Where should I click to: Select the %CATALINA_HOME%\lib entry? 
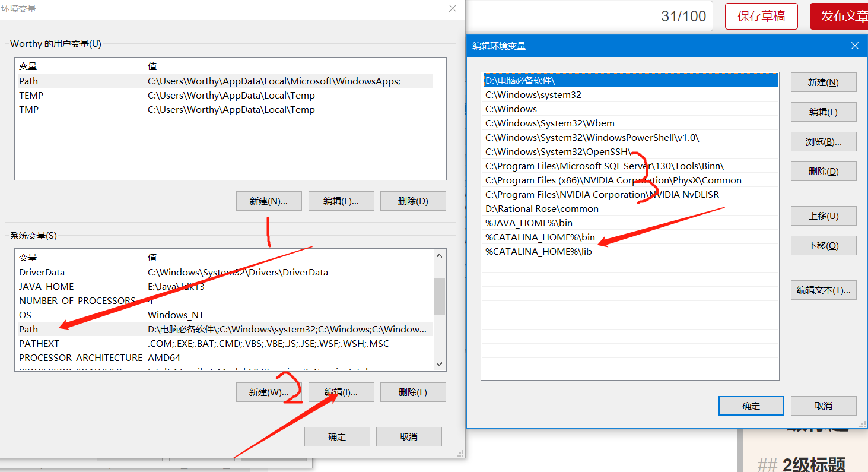[x=630, y=251]
